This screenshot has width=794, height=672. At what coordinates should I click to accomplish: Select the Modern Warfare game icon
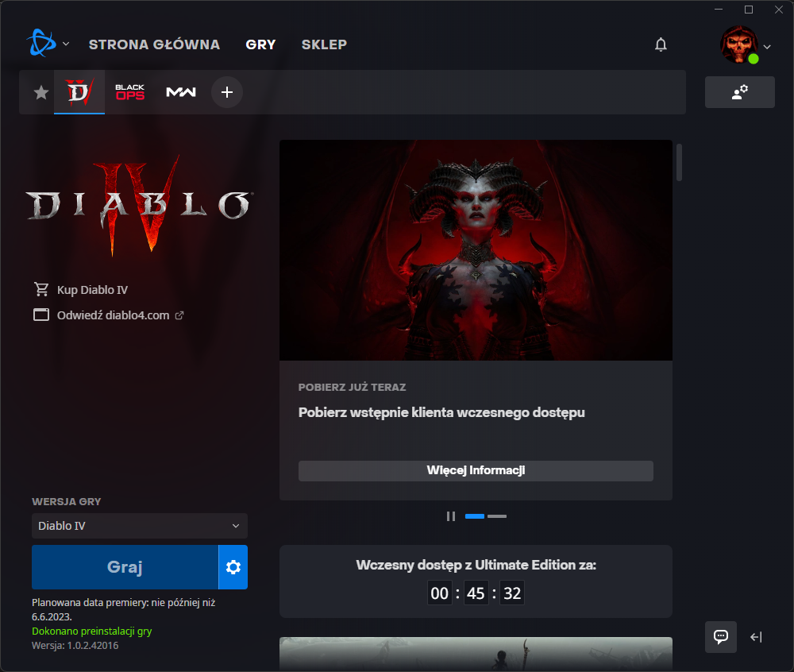(x=180, y=92)
